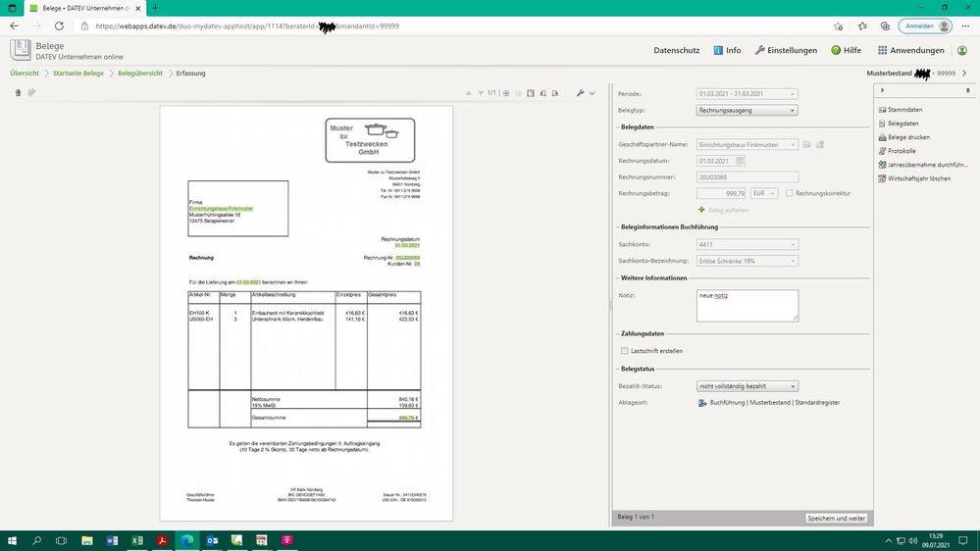Image resolution: width=980 pixels, height=551 pixels.
Task: Open Word from the taskbar
Action: pyautogui.click(x=112, y=540)
